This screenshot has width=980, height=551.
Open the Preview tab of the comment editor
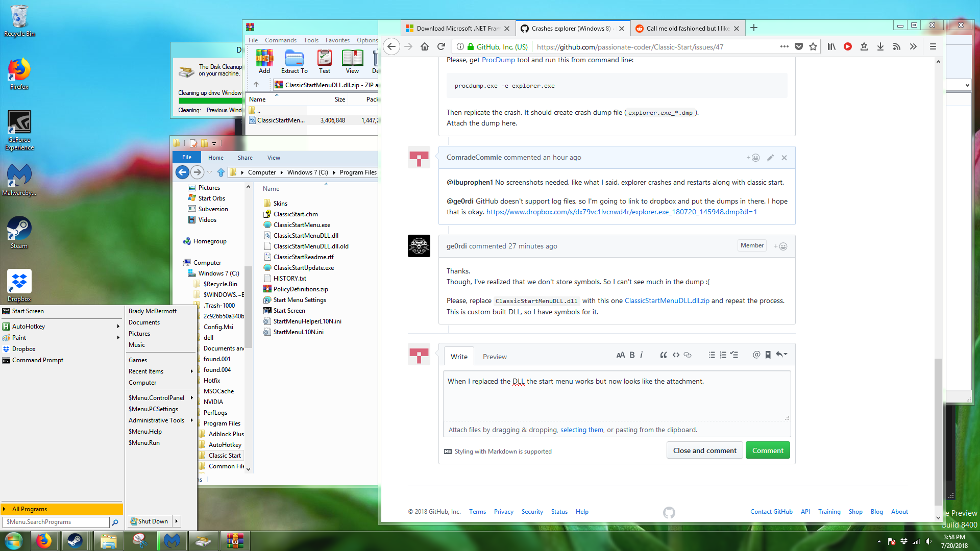[495, 357]
